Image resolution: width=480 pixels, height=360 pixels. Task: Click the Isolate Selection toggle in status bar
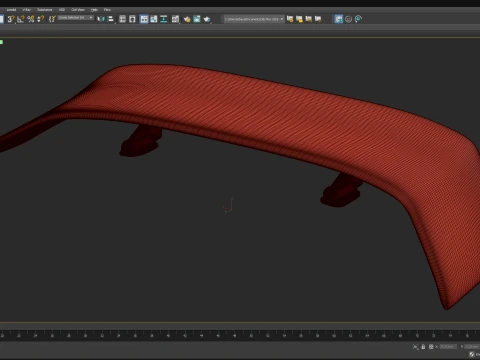pos(416,347)
